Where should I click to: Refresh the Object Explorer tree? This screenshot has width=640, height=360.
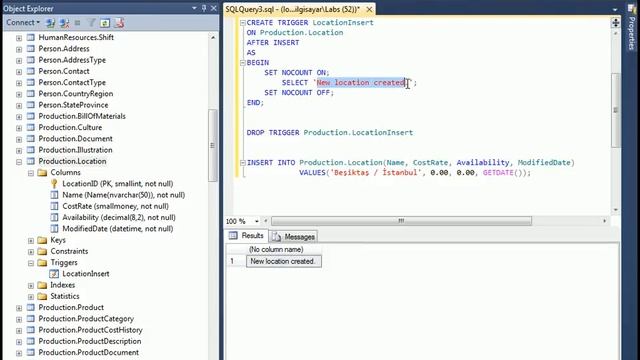click(x=105, y=23)
